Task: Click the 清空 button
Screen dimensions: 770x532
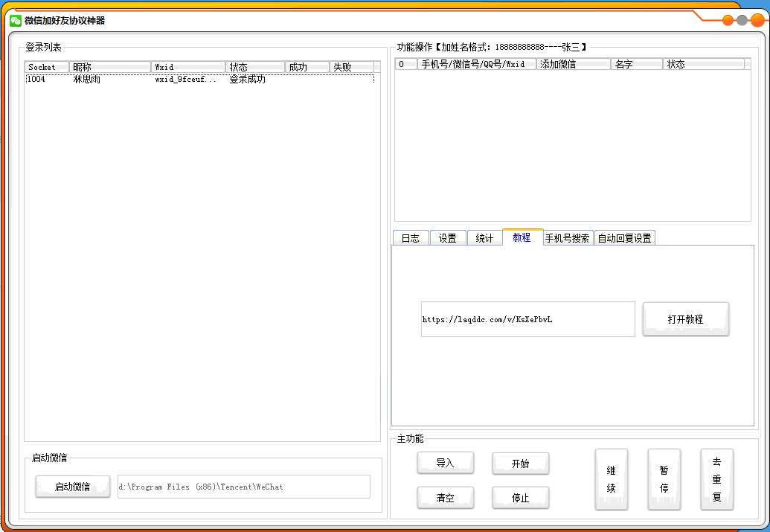Action: click(x=445, y=499)
